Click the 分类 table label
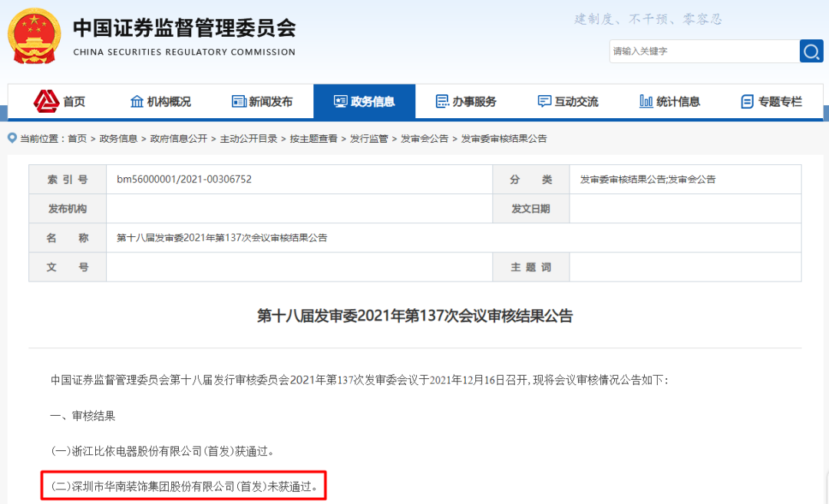This screenshot has height=504, width=829. click(531, 180)
